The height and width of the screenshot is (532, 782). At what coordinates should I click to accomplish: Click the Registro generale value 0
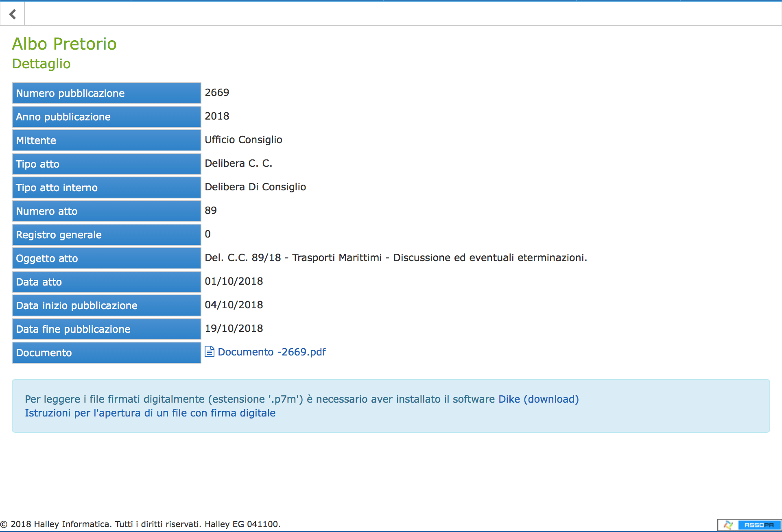[208, 234]
